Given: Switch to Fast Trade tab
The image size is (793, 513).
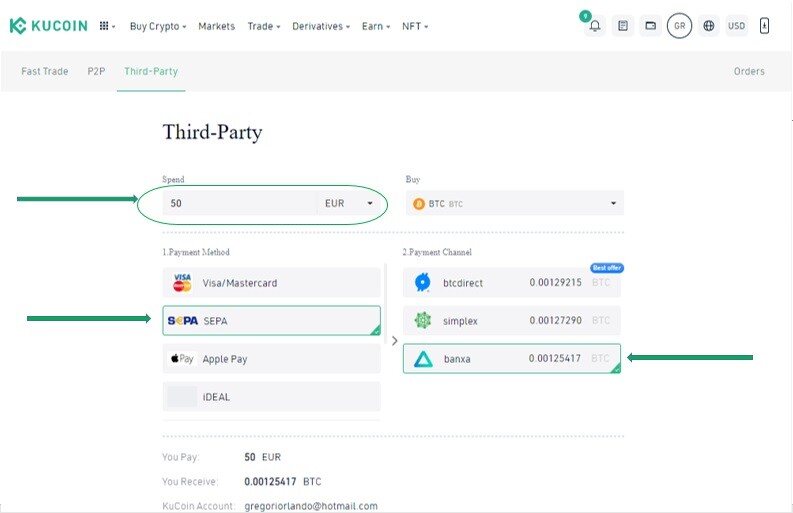Looking at the screenshot, I should [45, 71].
